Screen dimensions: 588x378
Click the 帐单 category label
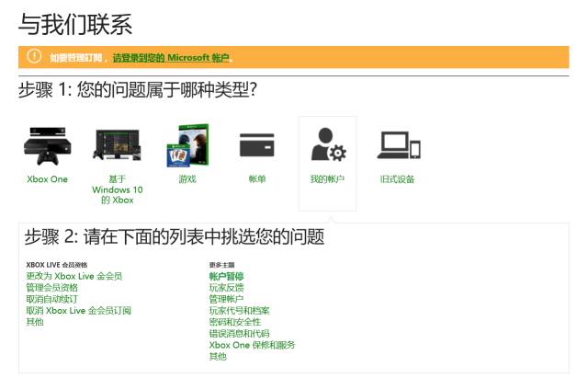click(257, 179)
